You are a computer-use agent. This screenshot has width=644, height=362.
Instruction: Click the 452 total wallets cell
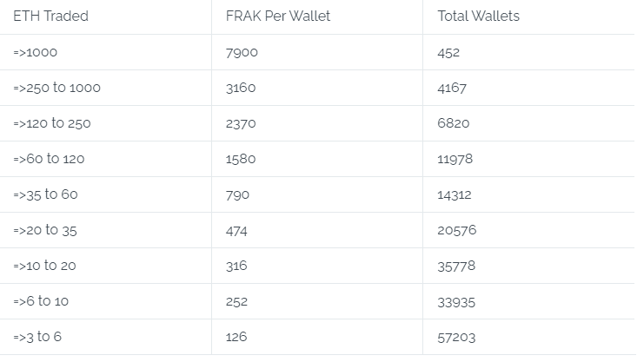448,53
